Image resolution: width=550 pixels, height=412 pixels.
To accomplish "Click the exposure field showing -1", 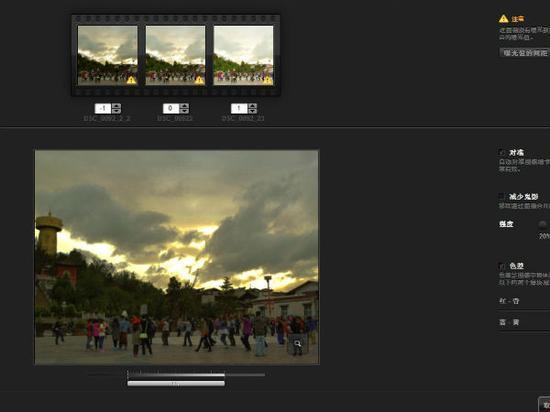I will pyautogui.click(x=103, y=108).
